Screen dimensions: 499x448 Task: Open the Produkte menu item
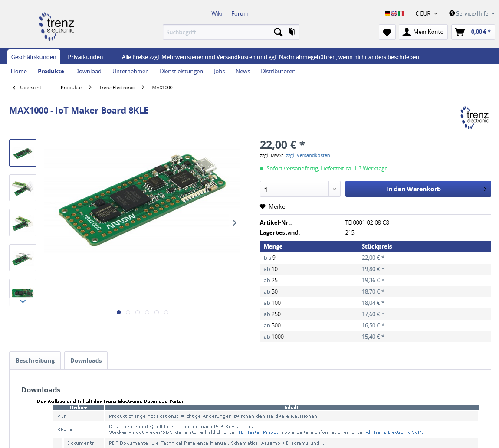tap(51, 71)
